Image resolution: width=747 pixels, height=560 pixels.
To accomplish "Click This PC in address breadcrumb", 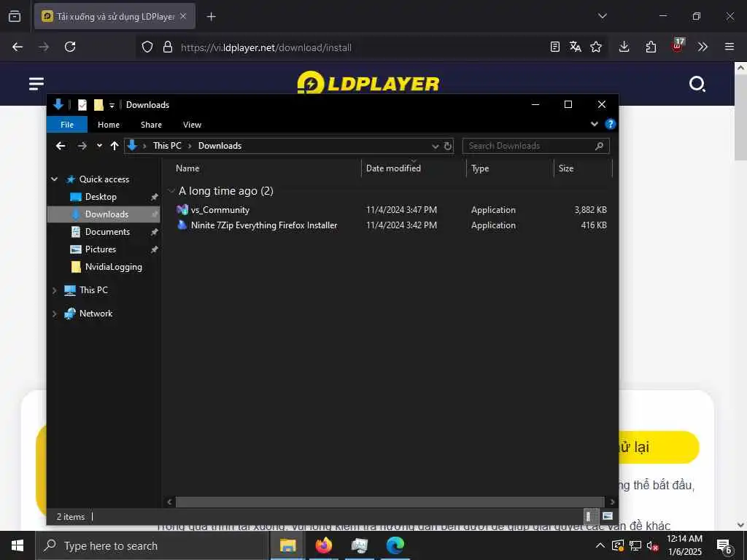I will (167, 146).
